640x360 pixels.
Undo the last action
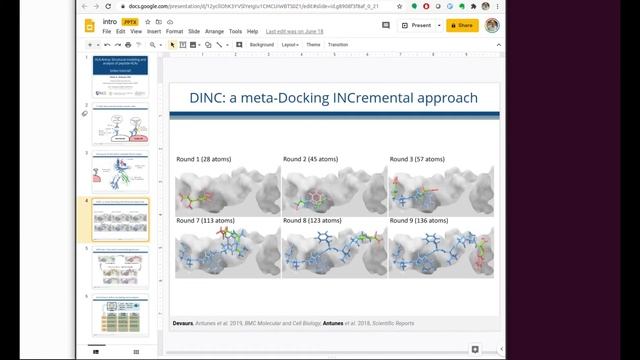coord(107,45)
